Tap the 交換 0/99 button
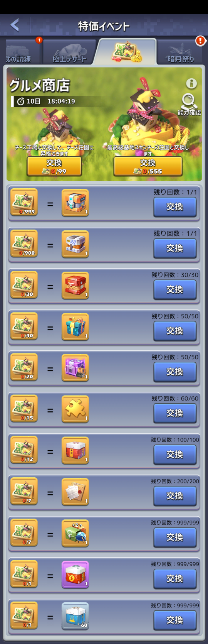The width and height of the screenshot is (208, 644). (54, 167)
